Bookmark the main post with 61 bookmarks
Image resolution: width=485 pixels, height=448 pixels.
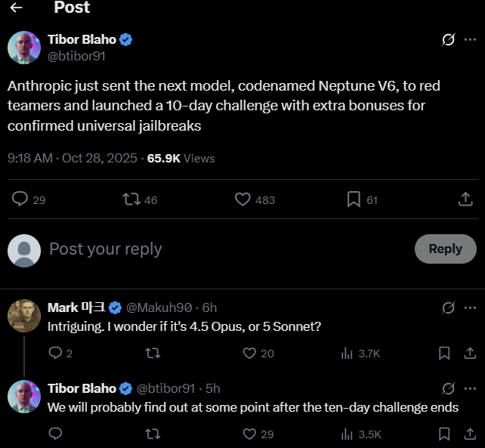[x=353, y=199]
